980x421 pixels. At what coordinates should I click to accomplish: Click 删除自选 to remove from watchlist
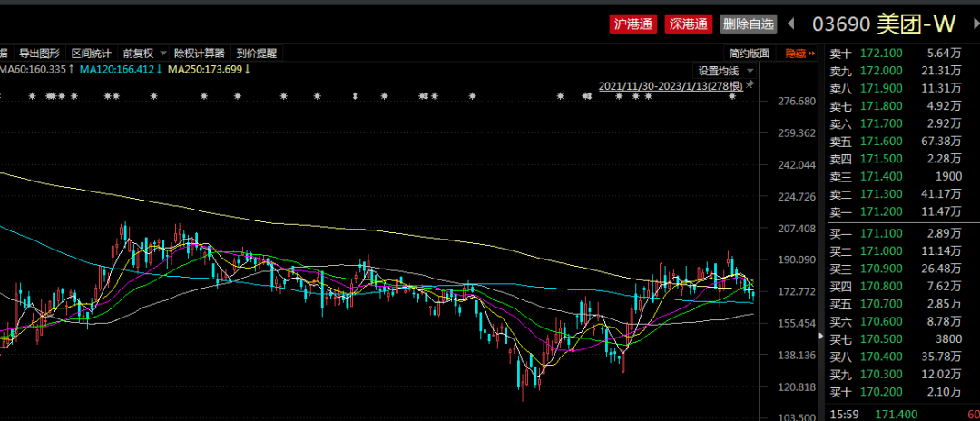click(748, 24)
